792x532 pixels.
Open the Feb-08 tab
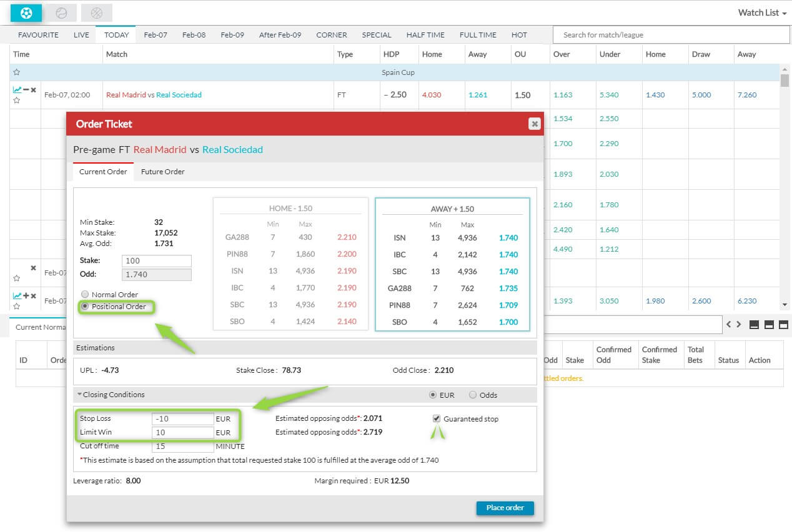click(x=194, y=35)
